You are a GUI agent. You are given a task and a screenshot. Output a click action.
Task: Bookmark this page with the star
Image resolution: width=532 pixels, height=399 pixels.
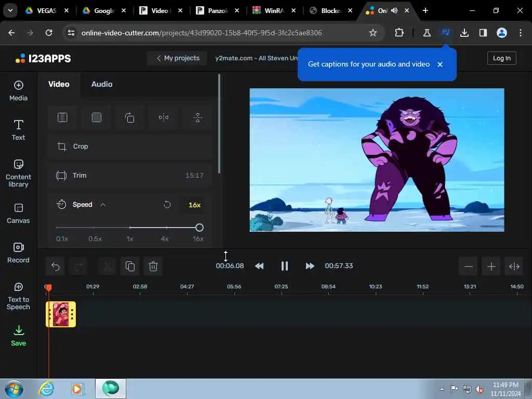(x=373, y=33)
